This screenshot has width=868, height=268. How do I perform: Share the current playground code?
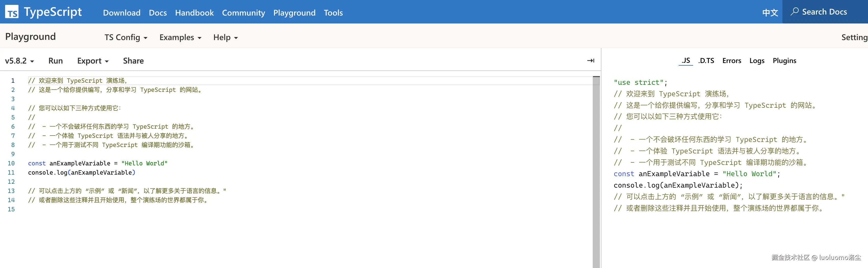coord(134,61)
